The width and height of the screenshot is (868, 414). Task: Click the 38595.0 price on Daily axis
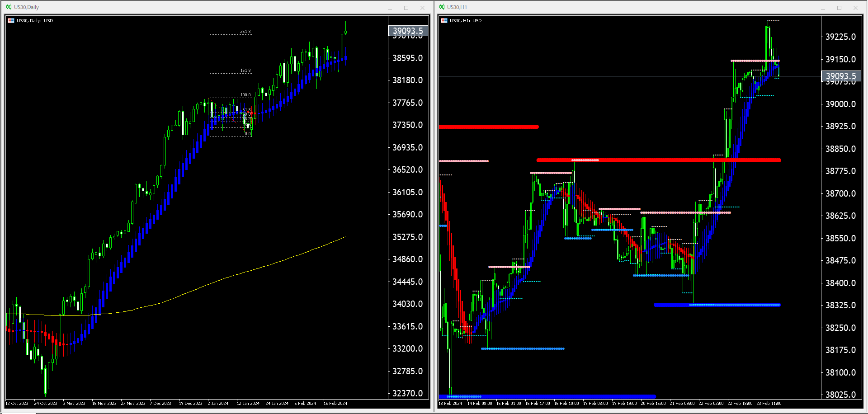coord(408,58)
